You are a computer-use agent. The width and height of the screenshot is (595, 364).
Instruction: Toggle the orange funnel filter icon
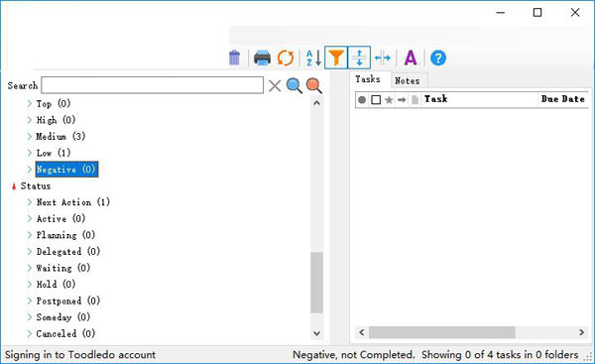click(336, 58)
